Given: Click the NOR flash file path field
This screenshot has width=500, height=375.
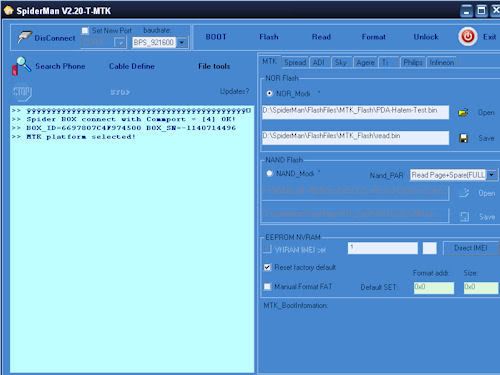Looking at the screenshot, I should (x=355, y=112).
